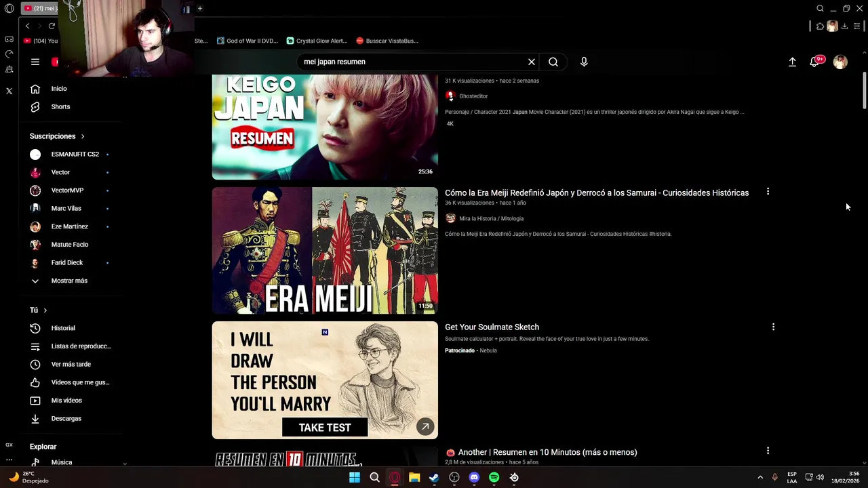Open a new browser tab with plus
The image size is (868, 488).
[200, 8]
